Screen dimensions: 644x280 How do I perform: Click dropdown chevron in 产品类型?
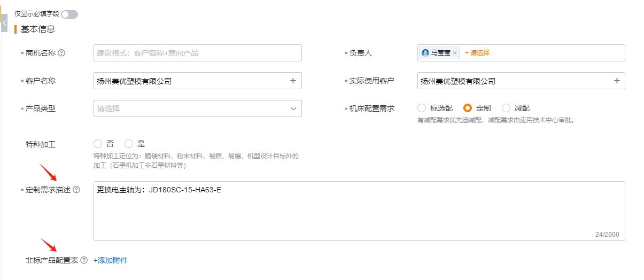pos(293,108)
